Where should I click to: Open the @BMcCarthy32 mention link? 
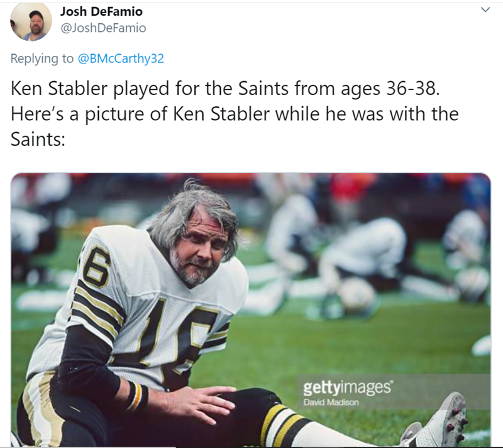point(120,59)
